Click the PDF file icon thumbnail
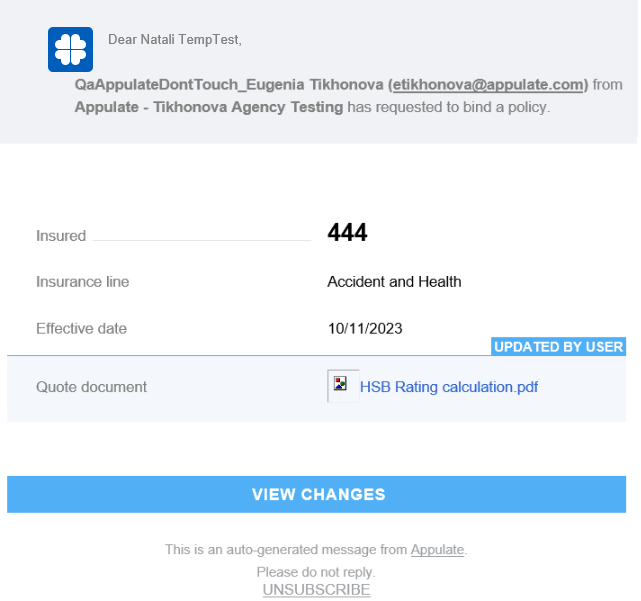 coord(341,385)
